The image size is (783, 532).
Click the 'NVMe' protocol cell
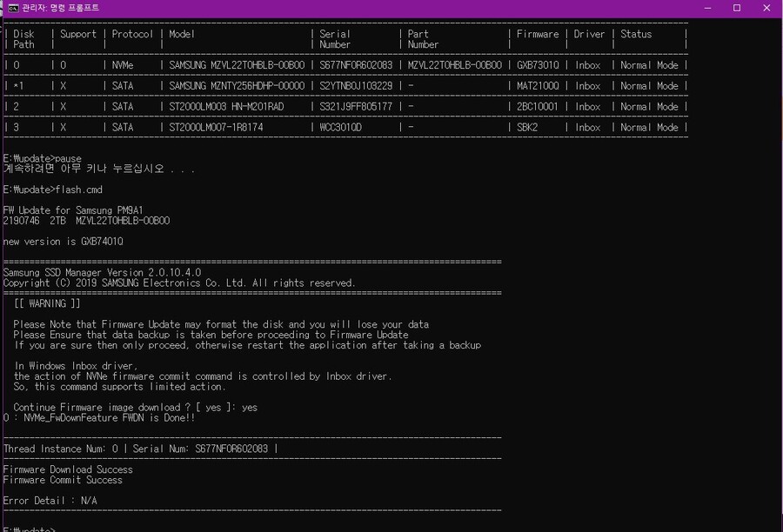(x=123, y=65)
